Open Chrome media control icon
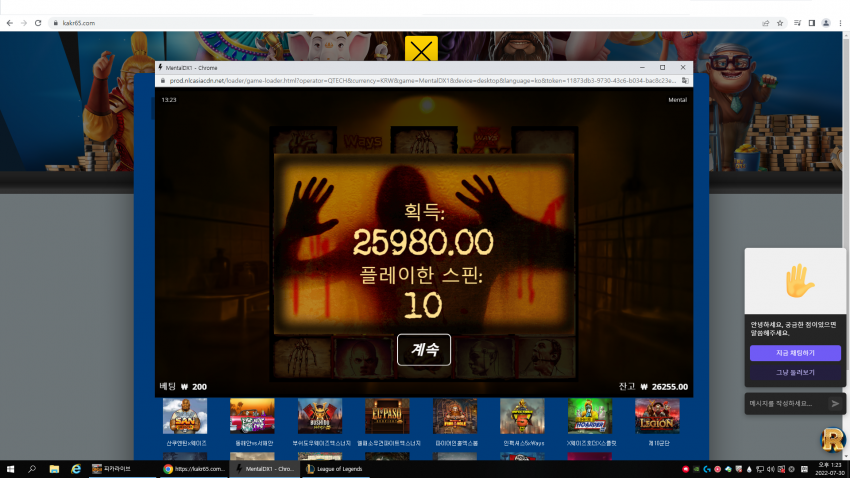 coord(797,23)
